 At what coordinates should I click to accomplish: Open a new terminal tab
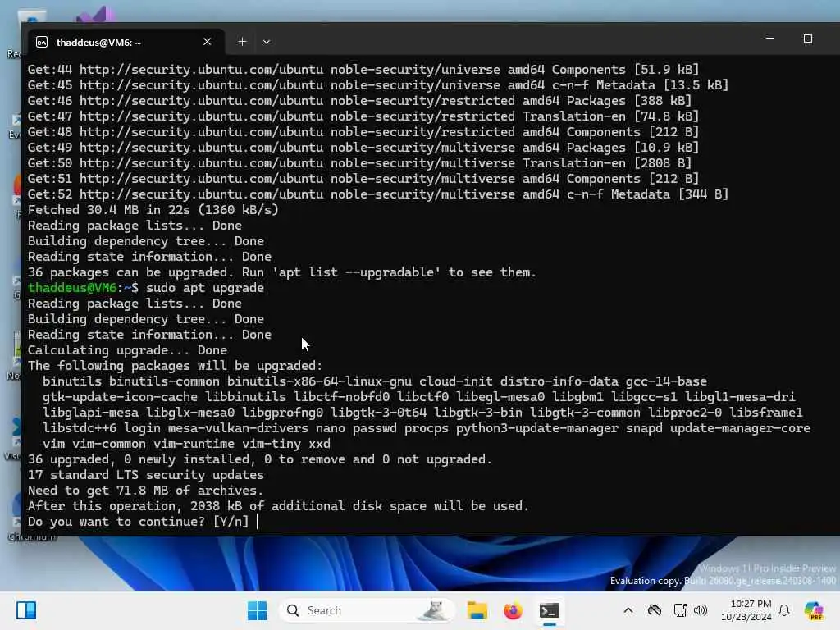tap(242, 42)
